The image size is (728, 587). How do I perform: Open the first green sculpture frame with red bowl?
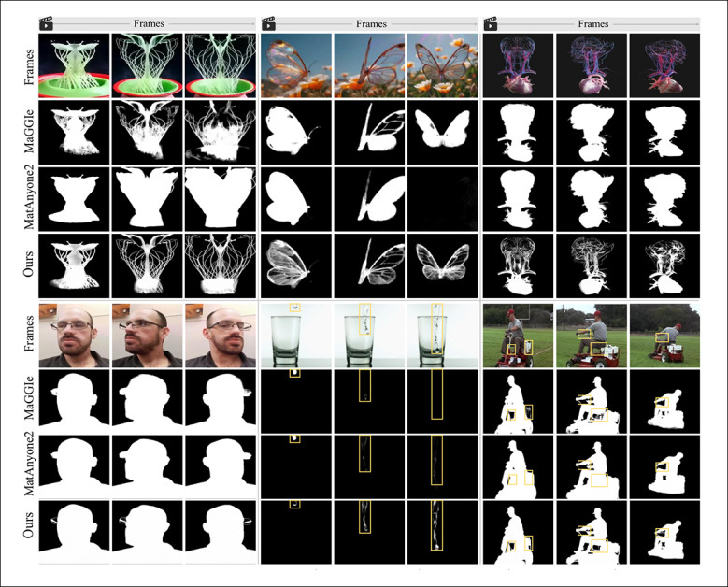point(74,65)
